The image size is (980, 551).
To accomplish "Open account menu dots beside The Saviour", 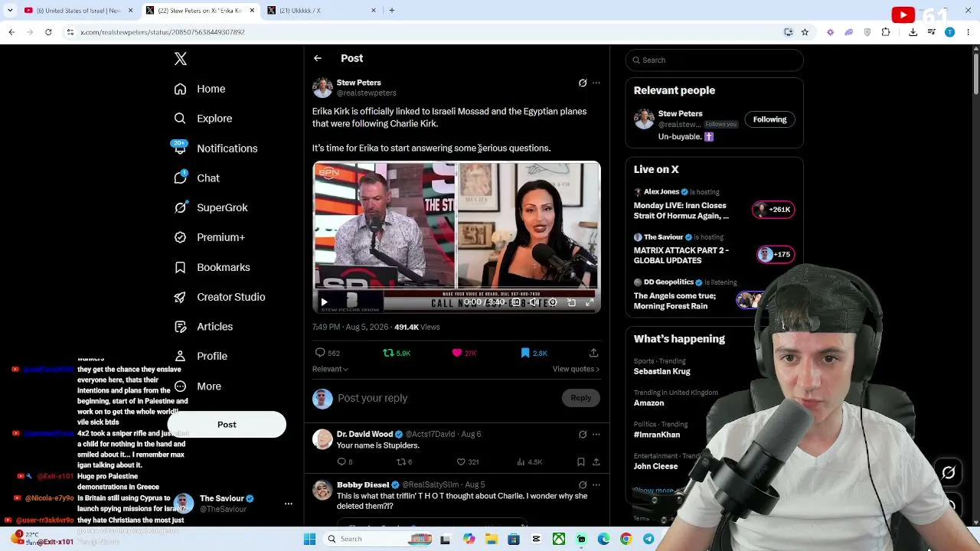I will coord(289,504).
